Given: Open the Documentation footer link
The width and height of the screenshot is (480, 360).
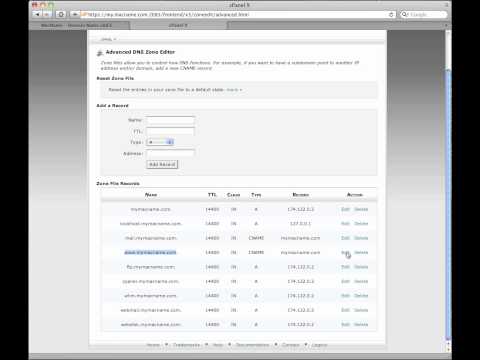Looking at the screenshot, I should pyautogui.click(x=252, y=345).
